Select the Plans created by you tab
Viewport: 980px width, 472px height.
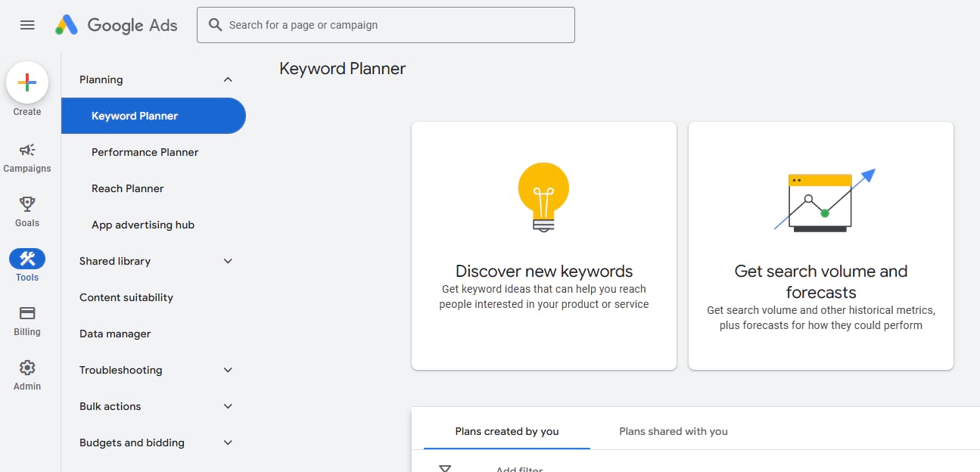point(506,431)
